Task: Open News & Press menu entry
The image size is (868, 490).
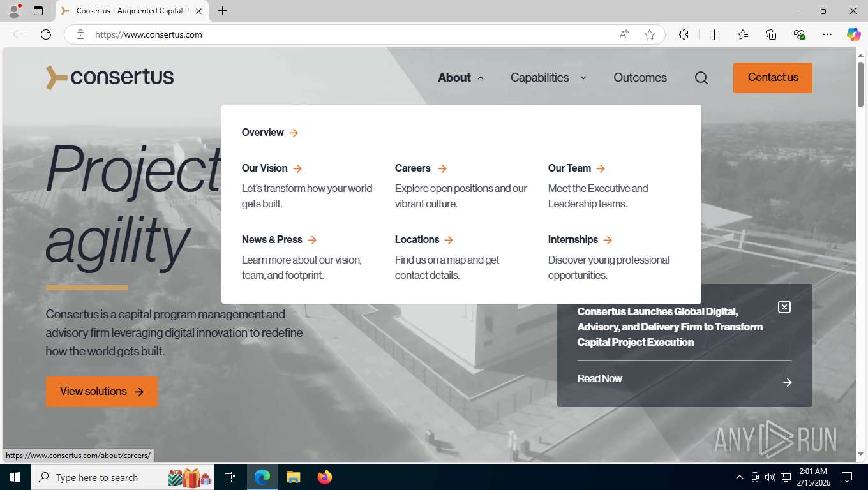Action: (x=272, y=240)
